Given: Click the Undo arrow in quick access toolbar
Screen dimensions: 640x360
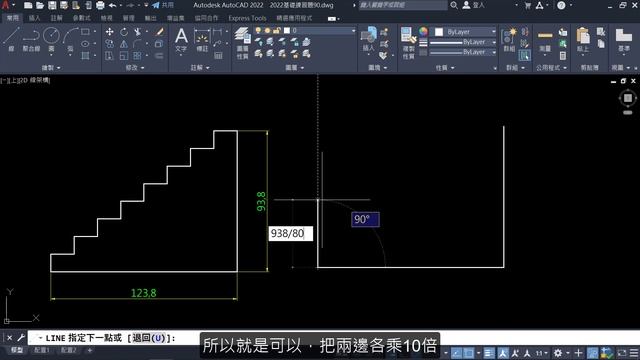Looking at the screenshot, I should pyautogui.click(x=112, y=5).
